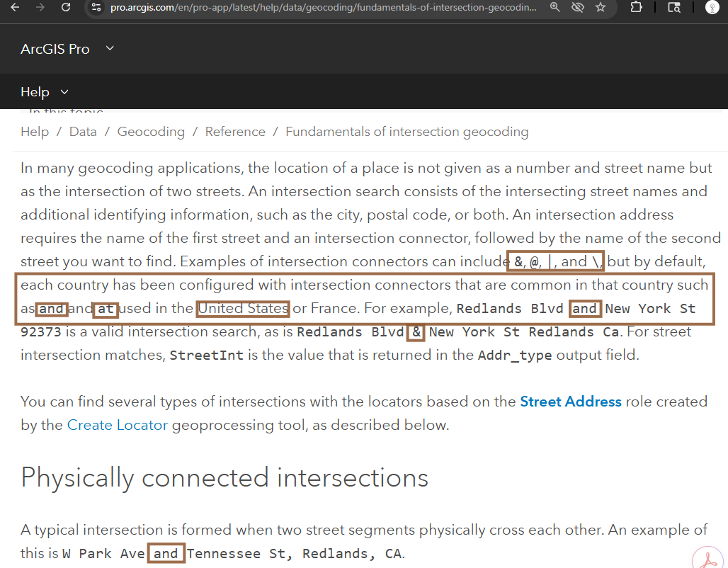Follow the Street Address link
The width and height of the screenshot is (728, 568).
tap(570, 402)
